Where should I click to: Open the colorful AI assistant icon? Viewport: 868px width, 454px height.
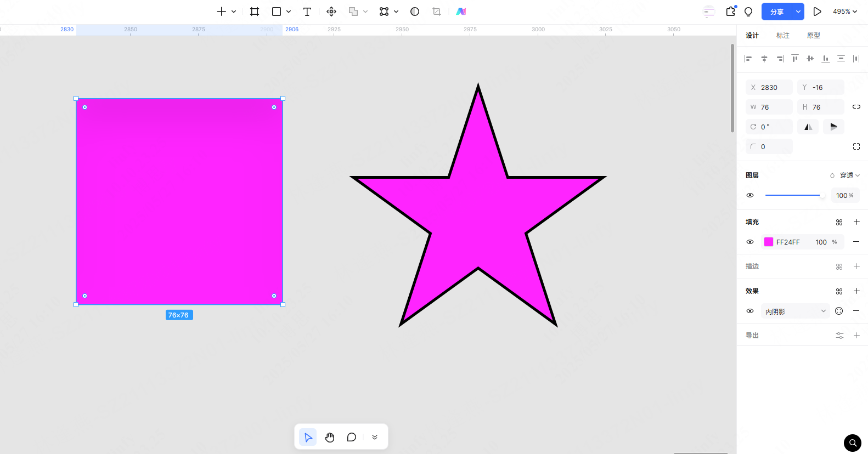pyautogui.click(x=461, y=12)
